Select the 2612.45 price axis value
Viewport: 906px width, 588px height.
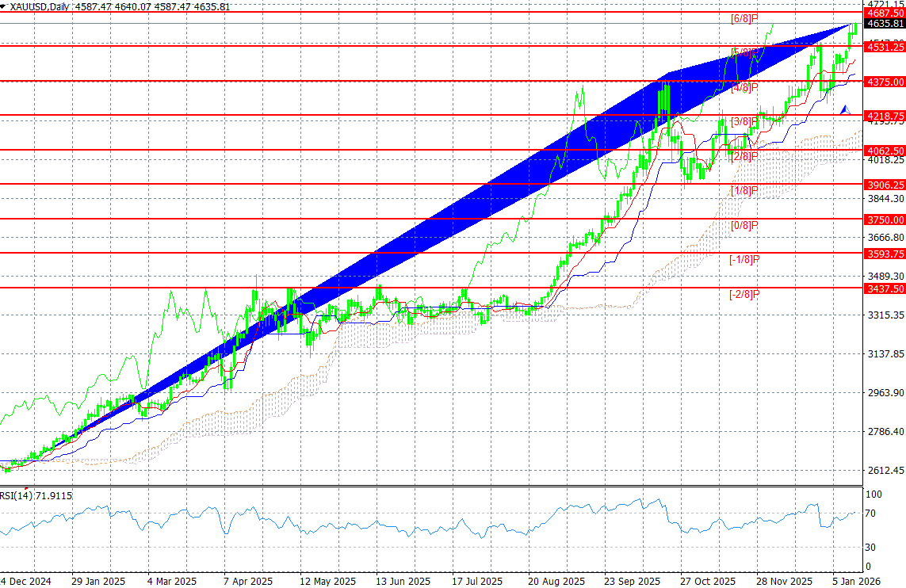coord(885,471)
